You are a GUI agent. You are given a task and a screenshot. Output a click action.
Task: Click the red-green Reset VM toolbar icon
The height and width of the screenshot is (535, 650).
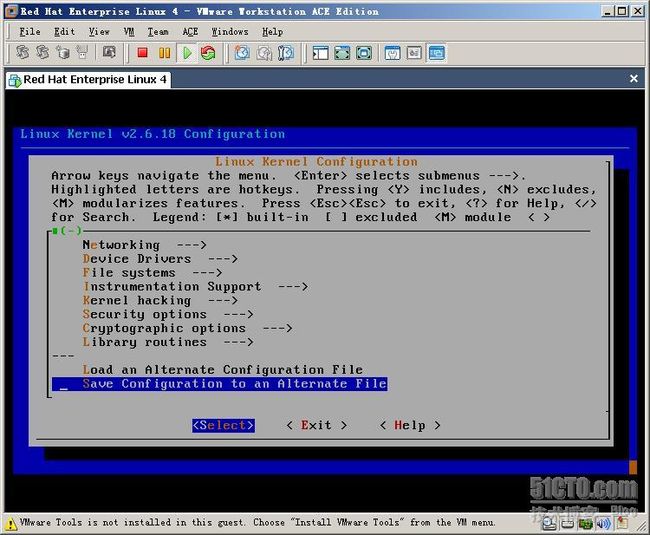(x=208, y=53)
